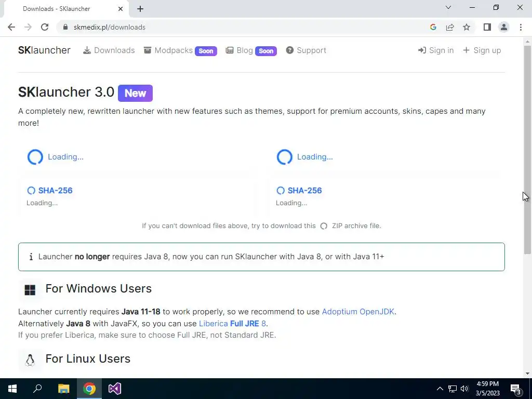The image size is (532, 399).
Task: Click the left Loading... download button
Action: tap(55, 157)
